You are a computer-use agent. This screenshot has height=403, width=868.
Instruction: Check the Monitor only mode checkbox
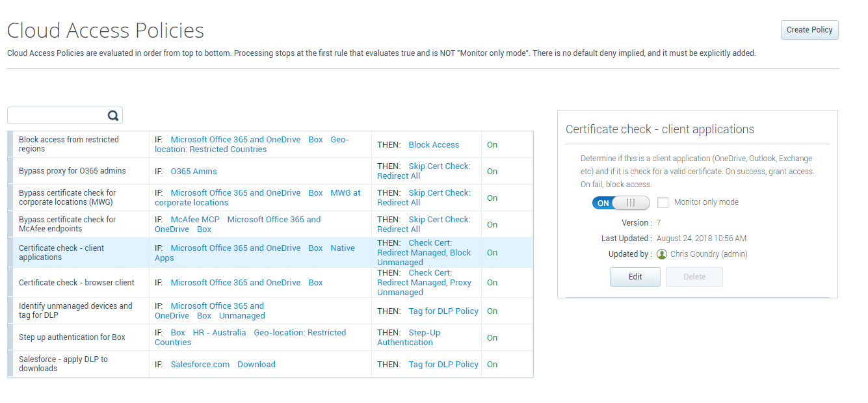pos(663,202)
